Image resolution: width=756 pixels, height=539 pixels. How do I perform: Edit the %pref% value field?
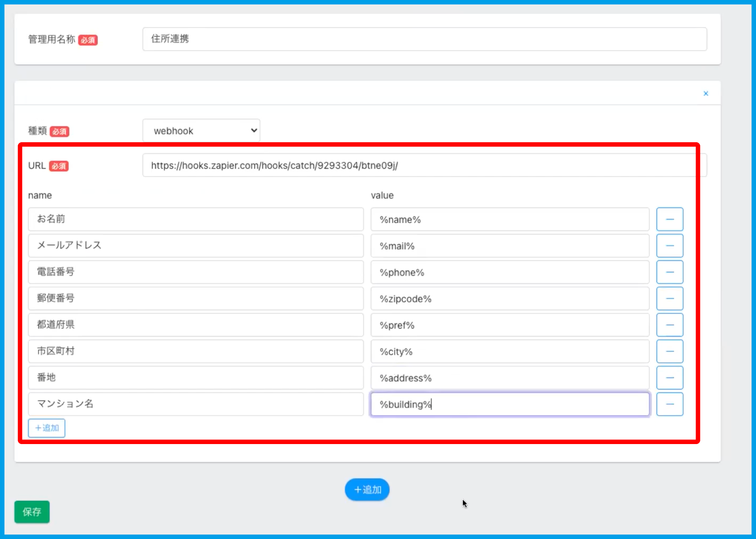click(509, 325)
